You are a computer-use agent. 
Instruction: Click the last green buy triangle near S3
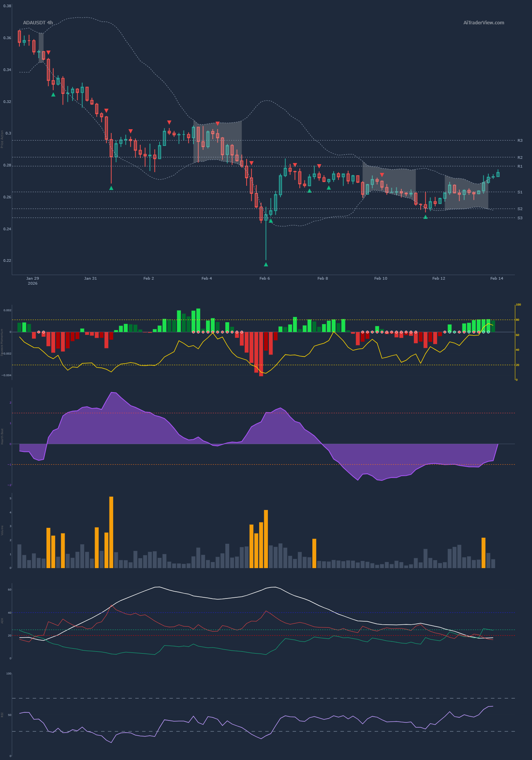(x=425, y=217)
